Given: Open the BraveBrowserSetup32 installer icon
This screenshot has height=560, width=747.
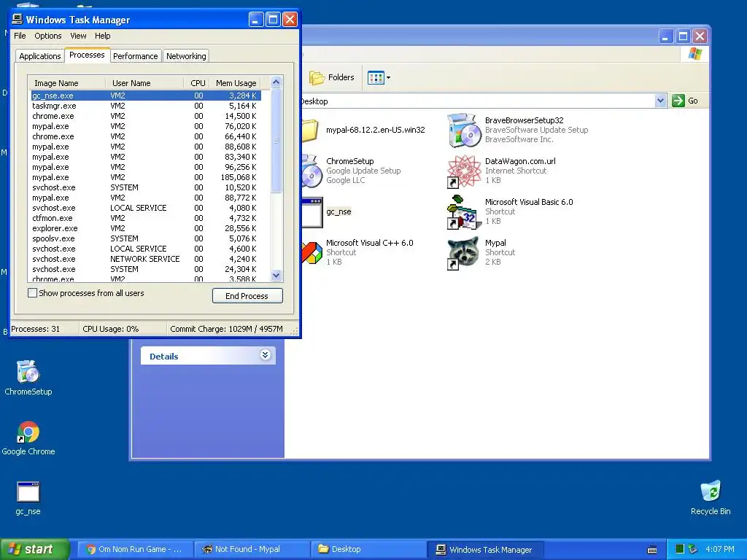Looking at the screenshot, I should pyautogui.click(x=463, y=130).
